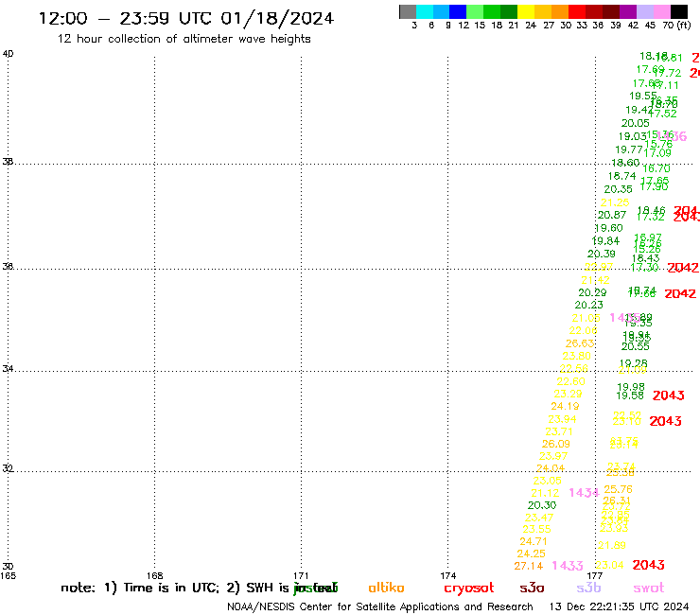The height and width of the screenshot is (615, 700).
Task: Click the pink swatch in the color scale
Action: click(661, 11)
